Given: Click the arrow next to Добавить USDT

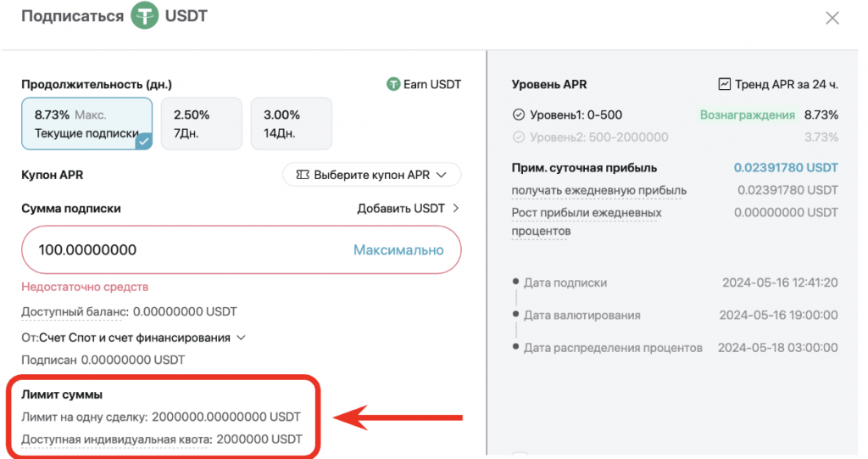Looking at the screenshot, I should point(455,208).
